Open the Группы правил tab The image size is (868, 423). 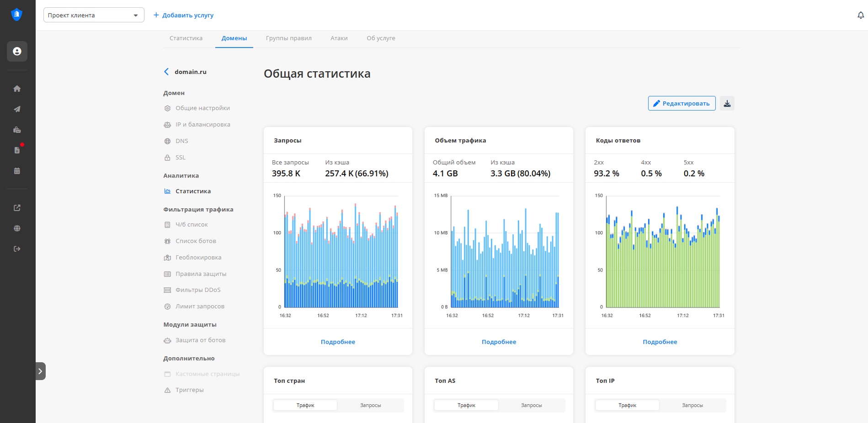(288, 38)
